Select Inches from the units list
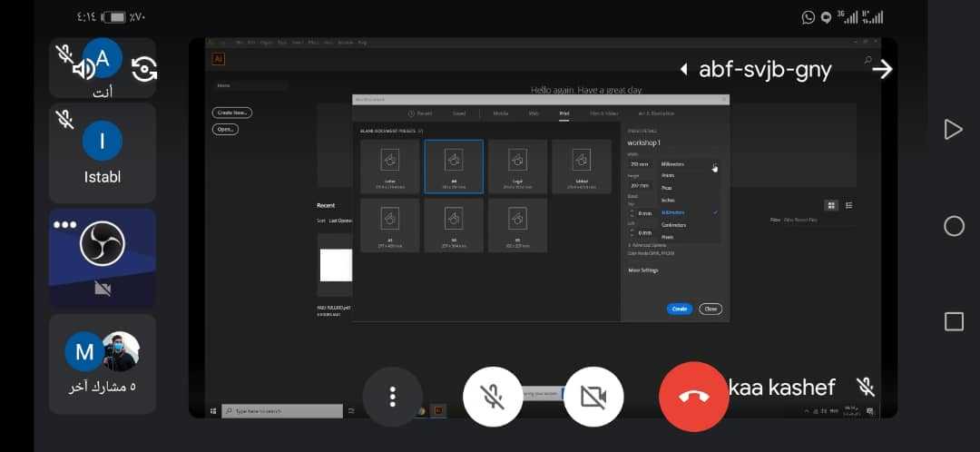This screenshot has height=452, width=980. click(x=669, y=200)
